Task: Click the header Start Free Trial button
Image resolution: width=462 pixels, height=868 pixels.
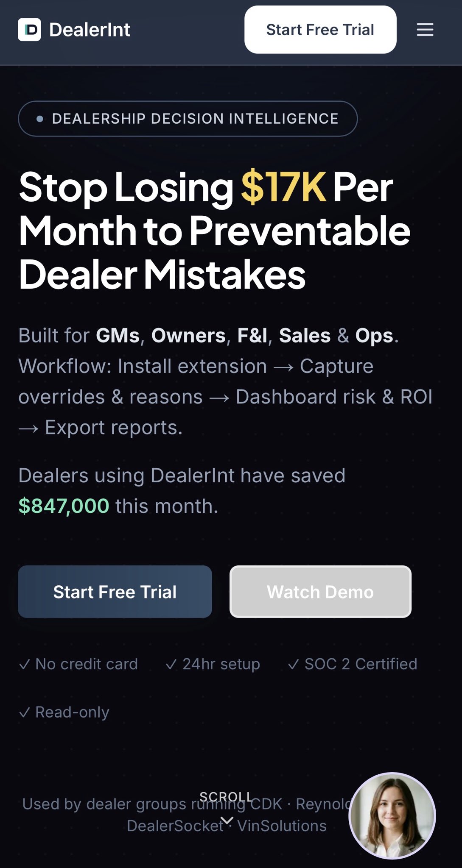Action: tap(320, 30)
